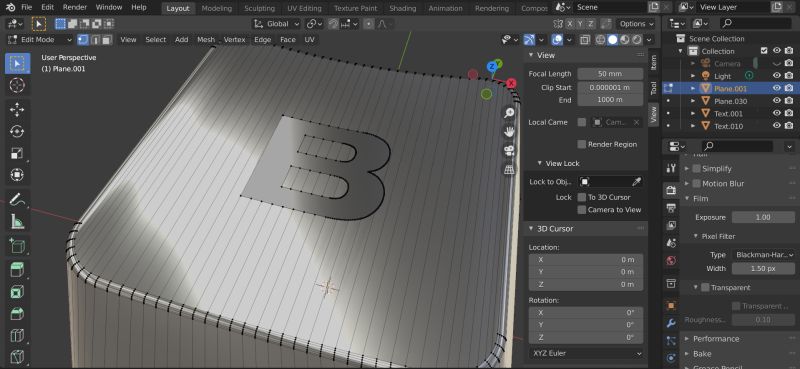
Task: Click the pan view hand icon
Action: tap(509, 132)
